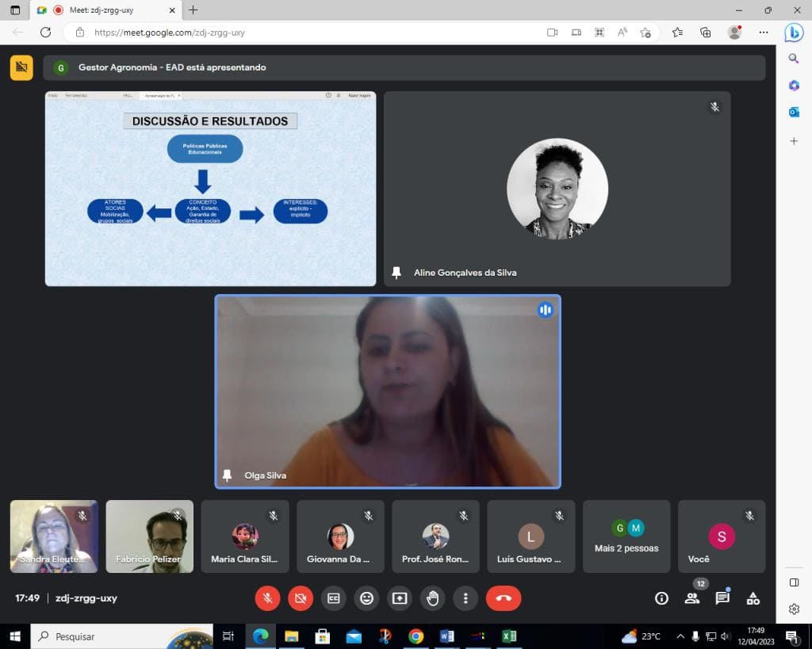Open more options three-dot menu in Meet
Screen dimensions: 812x649
pyautogui.click(x=465, y=598)
